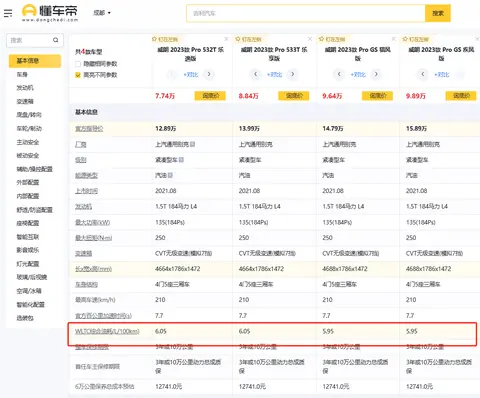Pin the Pro 532T car column
Viewport: 480px width, 398px height.
165,39
